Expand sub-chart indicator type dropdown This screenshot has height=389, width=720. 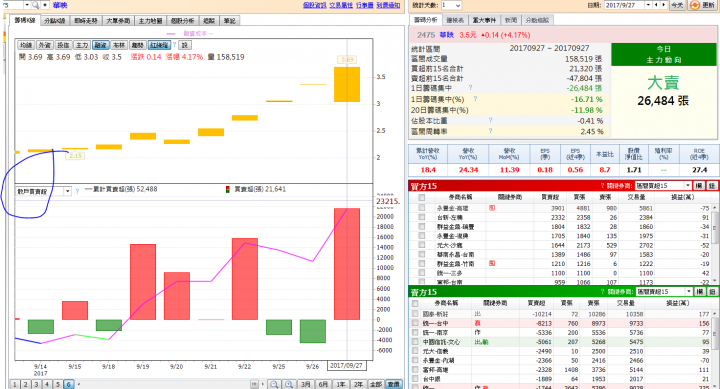click(x=68, y=191)
